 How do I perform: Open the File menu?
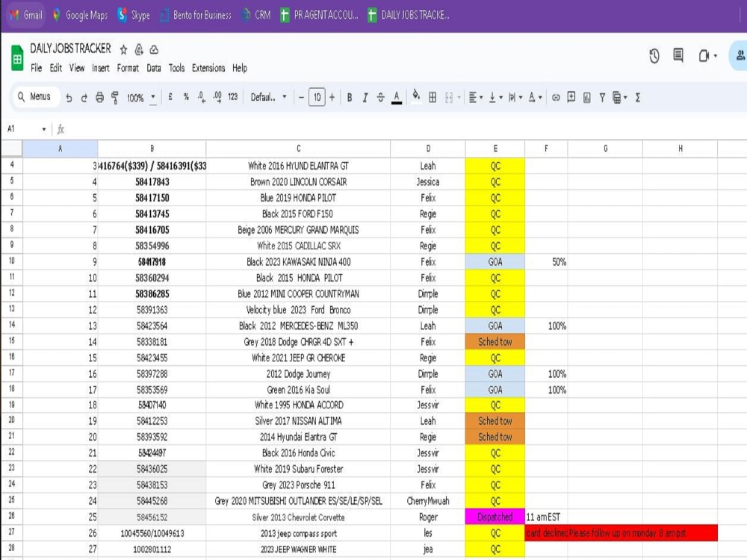tap(36, 68)
